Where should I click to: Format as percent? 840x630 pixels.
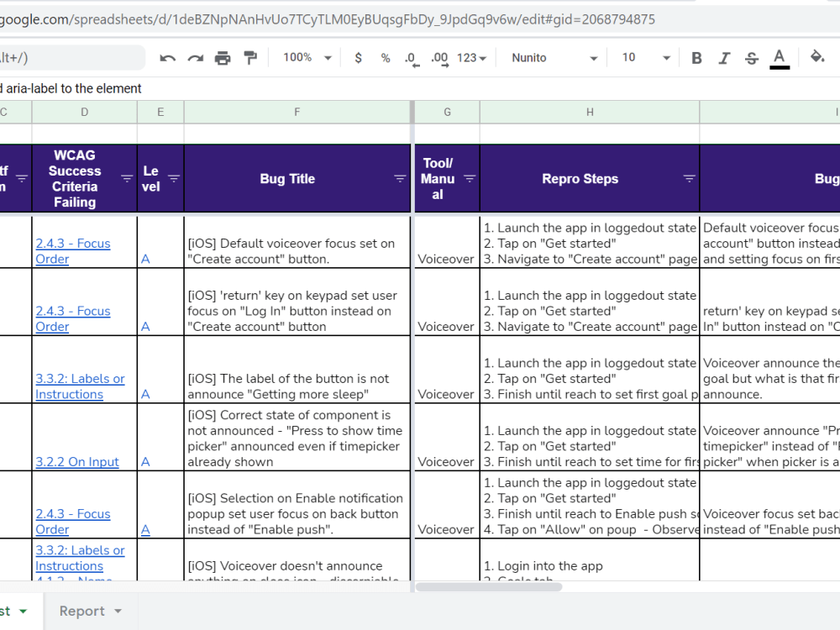[386, 58]
